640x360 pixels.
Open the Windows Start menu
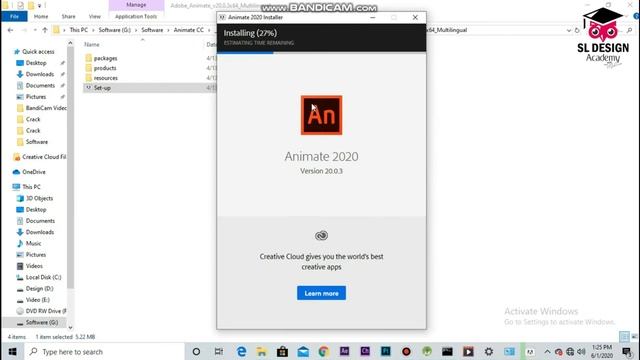(12, 351)
